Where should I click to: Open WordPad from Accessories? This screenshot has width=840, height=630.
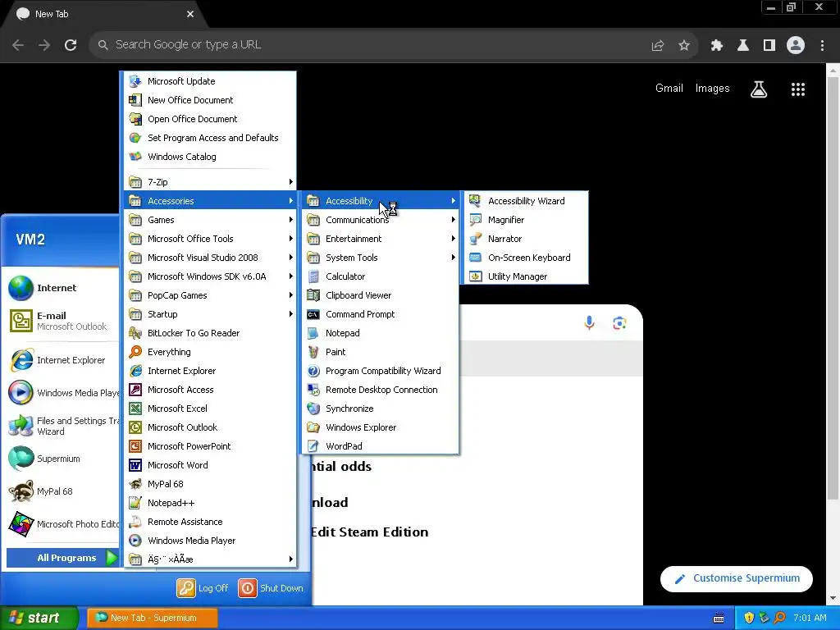pyautogui.click(x=381, y=446)
